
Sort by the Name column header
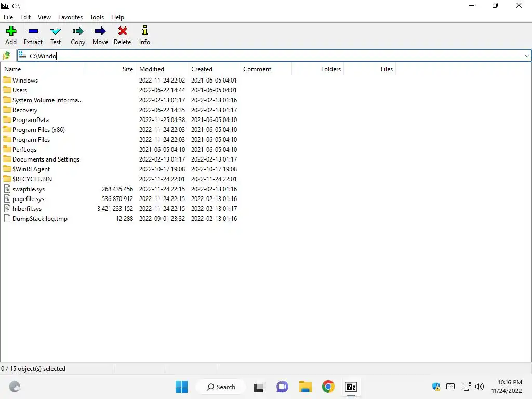pyautogui.click(x=42, y=69)
